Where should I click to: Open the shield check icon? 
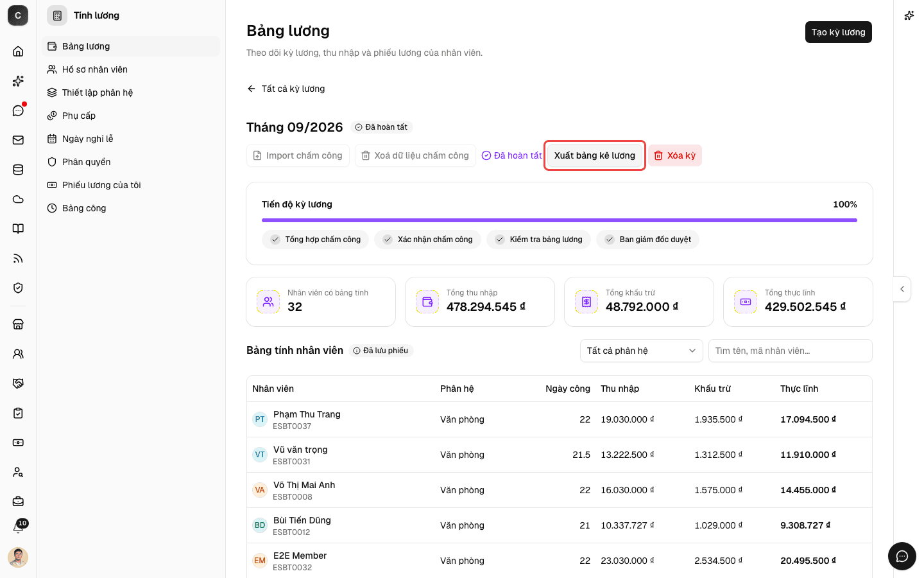pos(18,288)
